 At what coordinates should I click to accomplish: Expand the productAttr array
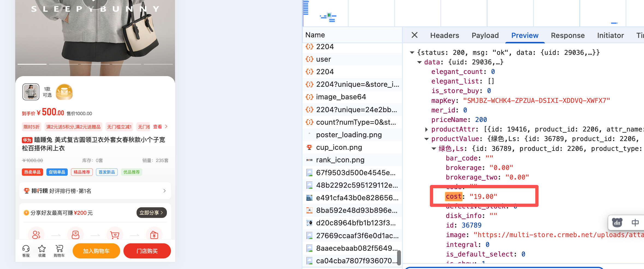(x=427, y=129)
